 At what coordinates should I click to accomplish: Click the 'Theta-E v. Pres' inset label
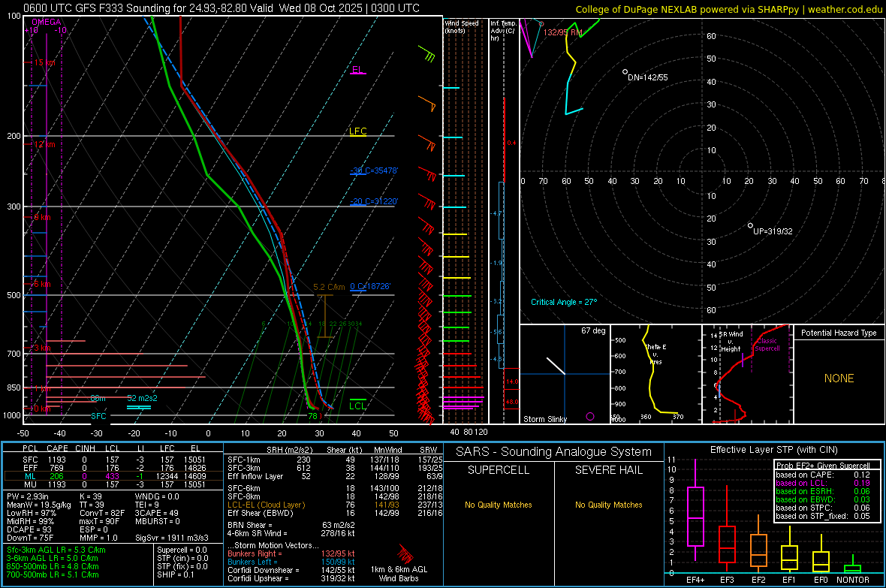tap(655, 354)
